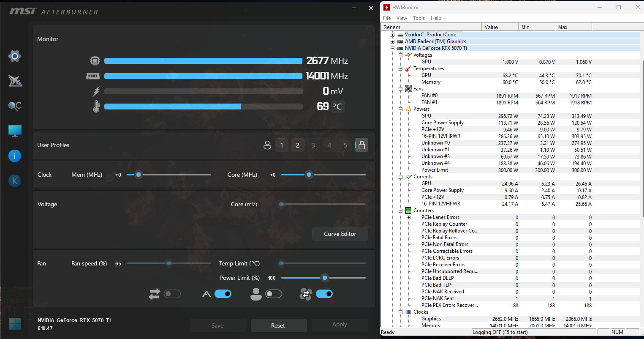Viewport: 644px width, 339px height.
Task: Click the Voltages category lightning icon
Action: (x=408, y=55)
